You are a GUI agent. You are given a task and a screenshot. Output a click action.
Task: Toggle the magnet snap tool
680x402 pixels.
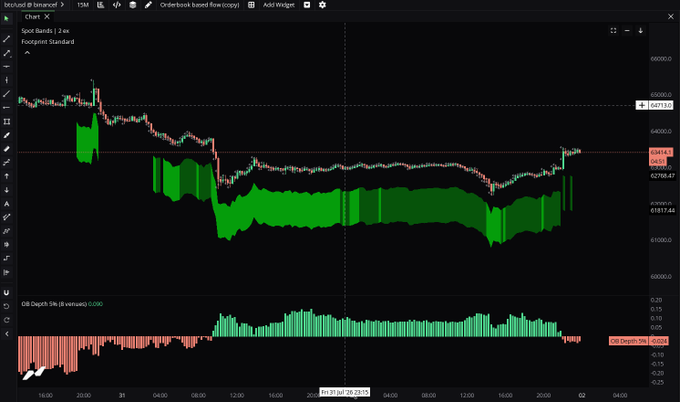(7, 293)
